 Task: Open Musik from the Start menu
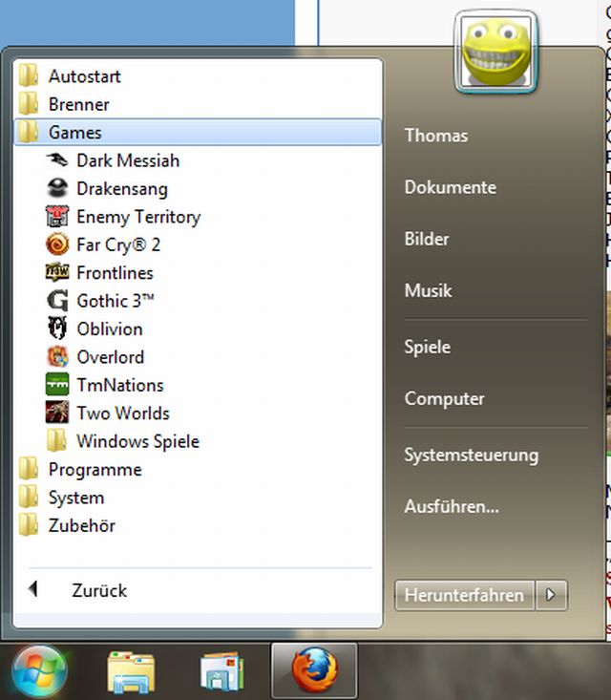[x=428, y=290]
